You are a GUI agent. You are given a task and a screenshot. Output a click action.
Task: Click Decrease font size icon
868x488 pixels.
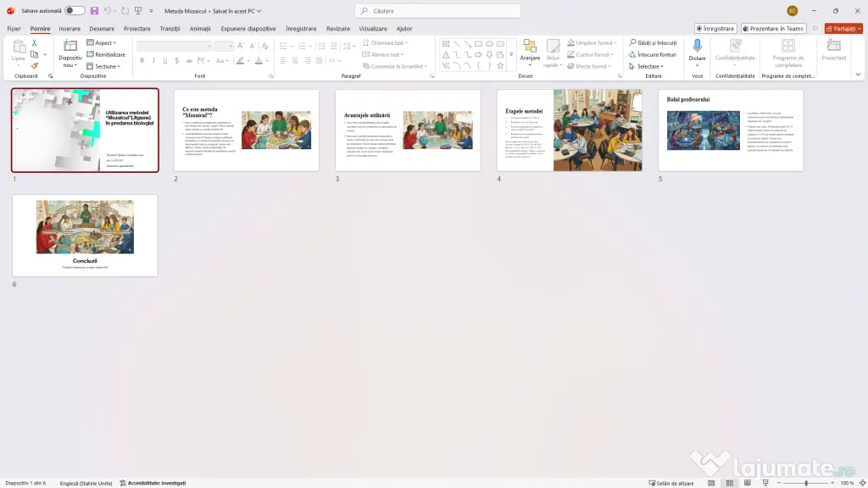tap(253, 46)
